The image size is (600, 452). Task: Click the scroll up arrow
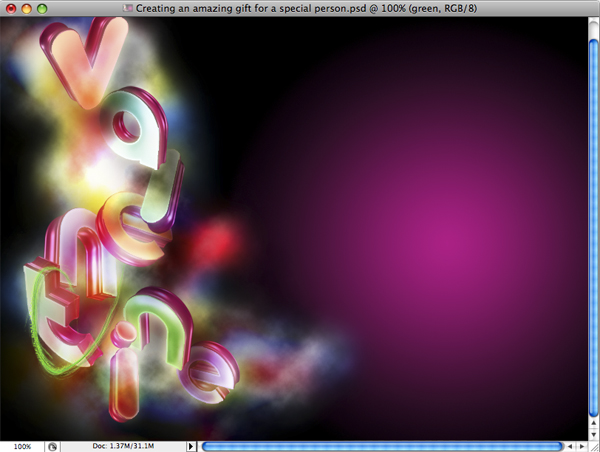pyautogui.click(x=594, y=423)
